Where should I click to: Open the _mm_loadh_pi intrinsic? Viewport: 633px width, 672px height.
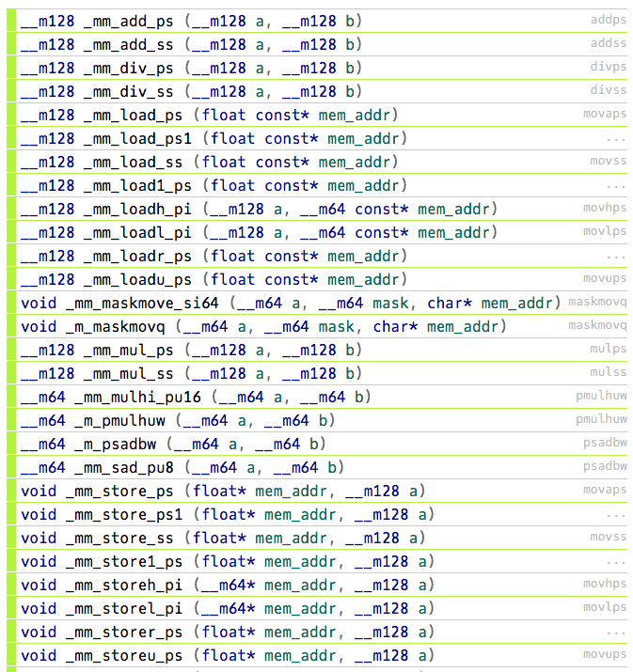click(317, 210)
